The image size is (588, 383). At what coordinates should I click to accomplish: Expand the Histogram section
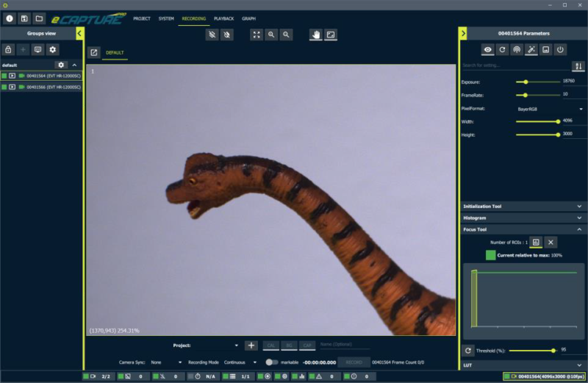point(523,218)
